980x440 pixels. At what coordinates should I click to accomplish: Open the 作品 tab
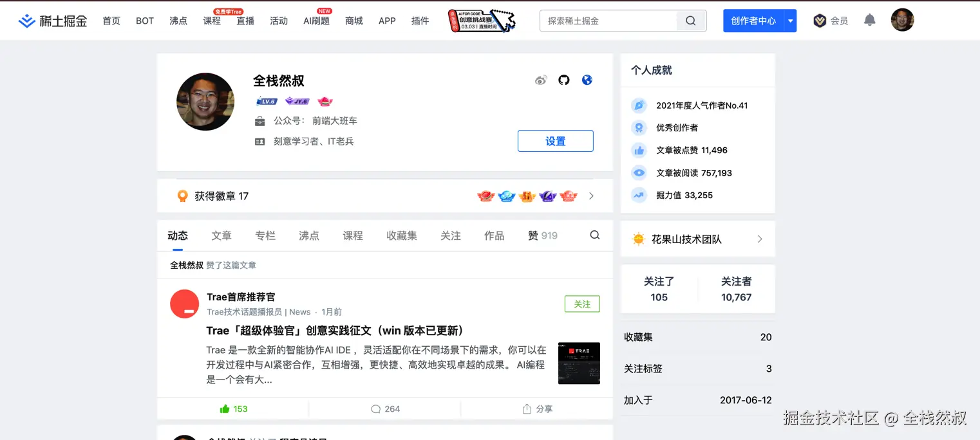[495, 236]
